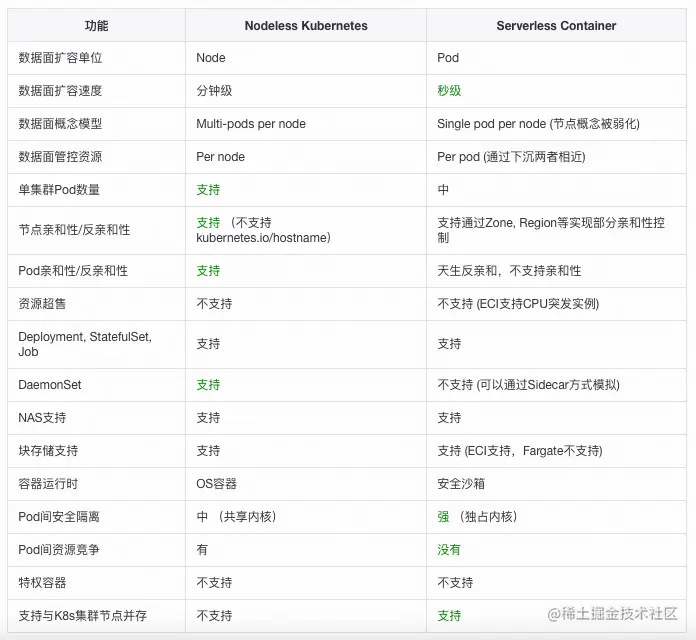The height and width of the screenshot is (640, 696).
Task: Select the 单集群Pod数量 row label
Action: click(x=59, y=190)
